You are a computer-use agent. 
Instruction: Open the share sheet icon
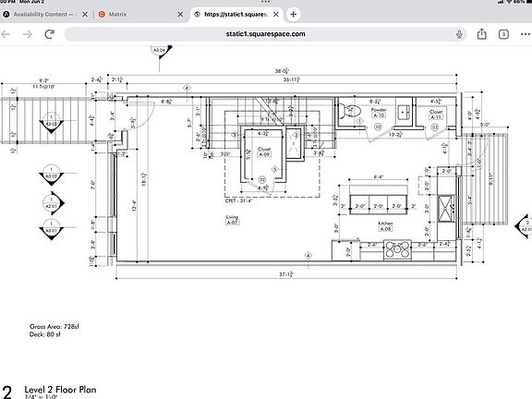pos(482,34)
